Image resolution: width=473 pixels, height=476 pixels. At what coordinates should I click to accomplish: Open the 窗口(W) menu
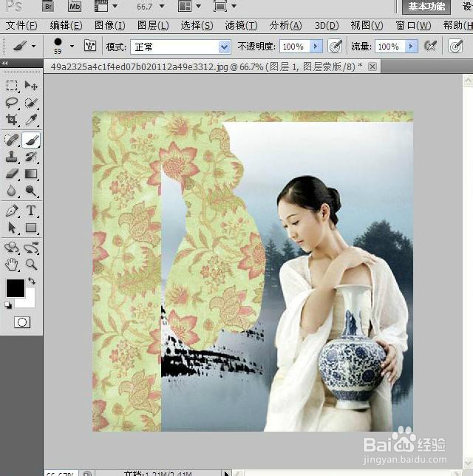pyautogui.click(x=413, y=25)
